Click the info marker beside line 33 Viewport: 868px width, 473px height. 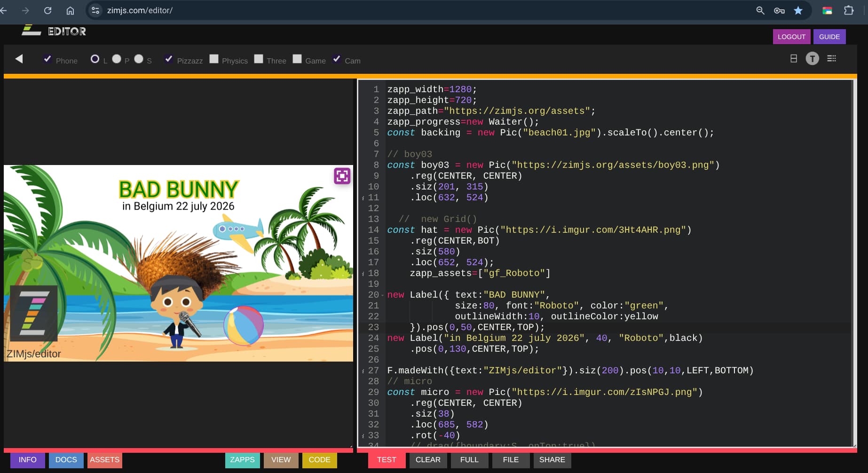click(363, 436)
